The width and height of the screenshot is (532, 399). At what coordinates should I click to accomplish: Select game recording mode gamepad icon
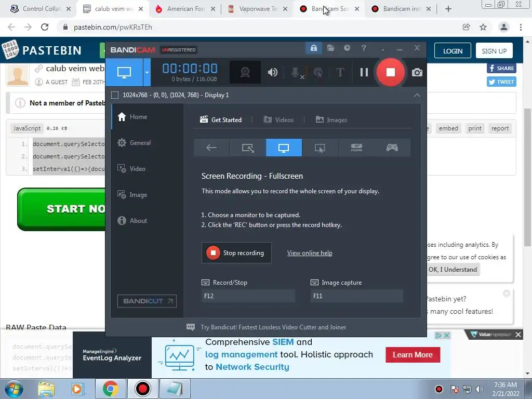pos(392,148)
